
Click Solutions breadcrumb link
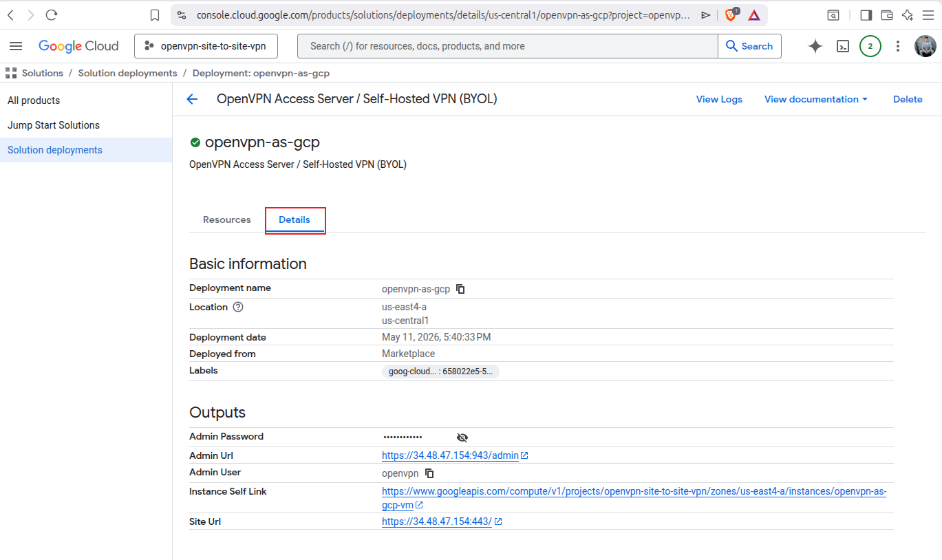42,73
